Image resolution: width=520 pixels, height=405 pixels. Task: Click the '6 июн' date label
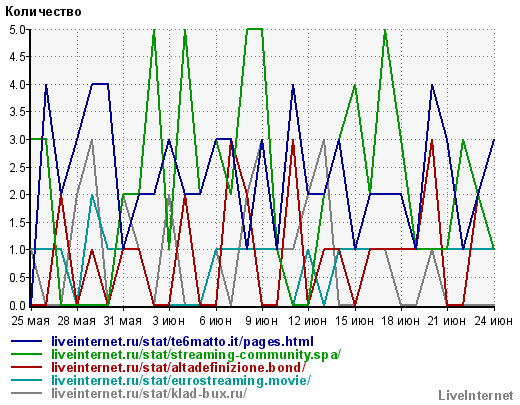[x=215, y=321]
